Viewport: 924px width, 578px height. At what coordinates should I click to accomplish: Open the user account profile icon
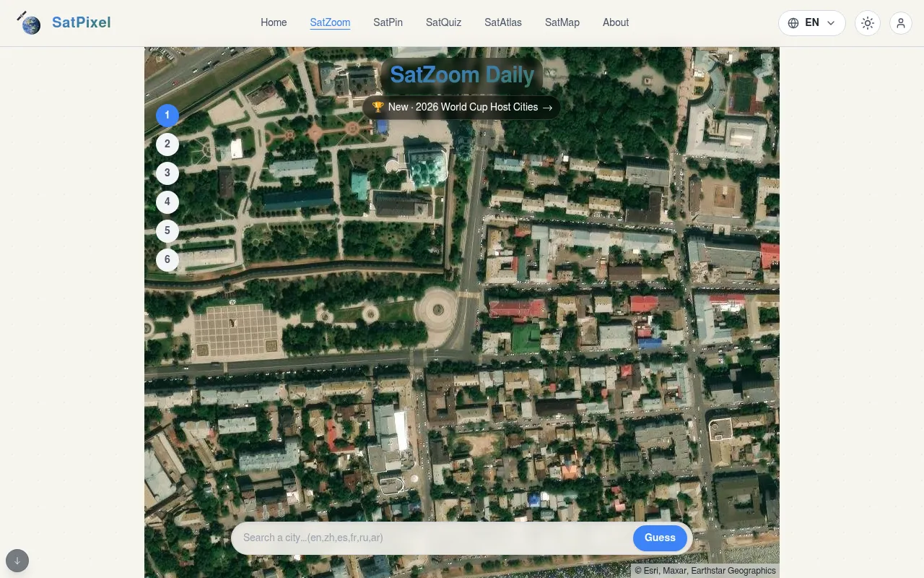[901, 23]
